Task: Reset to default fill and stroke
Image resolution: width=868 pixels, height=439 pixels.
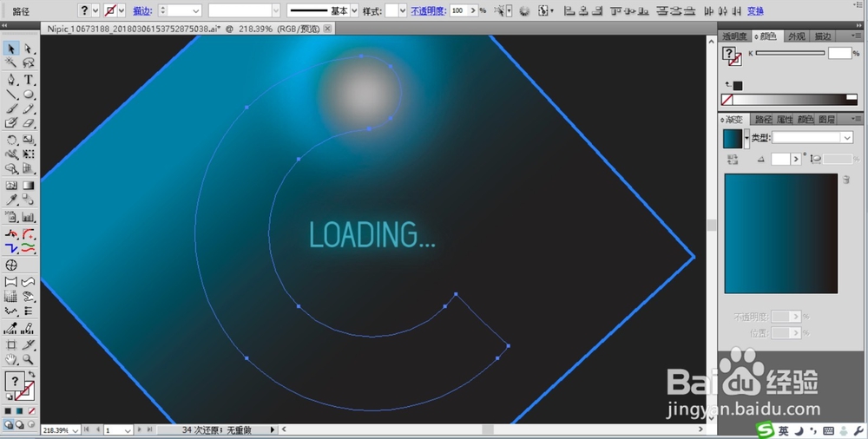Action: (9, 396)
